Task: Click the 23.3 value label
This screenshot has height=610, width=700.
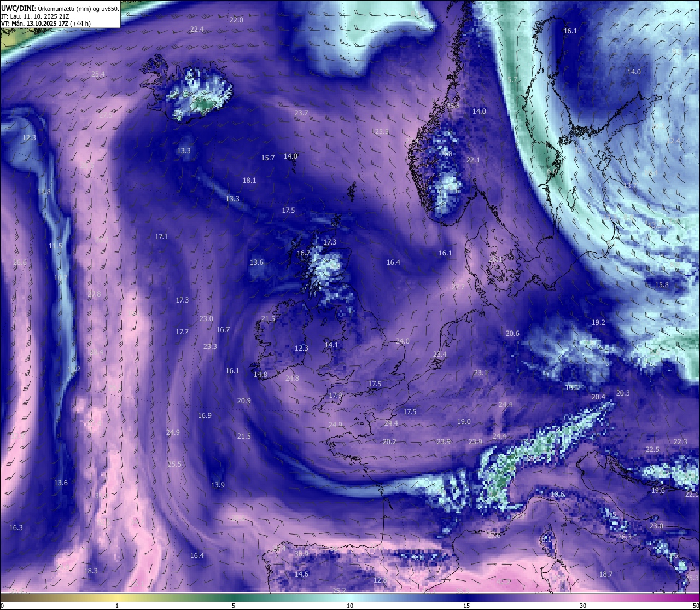Action: (210, 346)
